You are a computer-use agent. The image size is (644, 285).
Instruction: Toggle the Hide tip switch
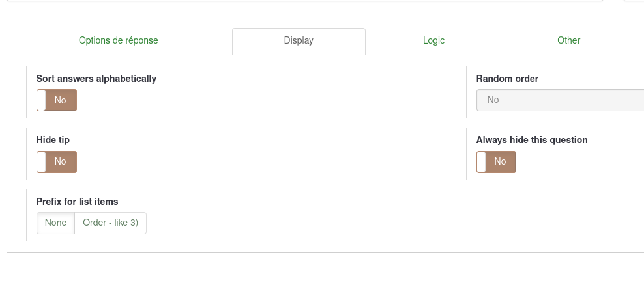pyautogui.click(x=57, y=162)
